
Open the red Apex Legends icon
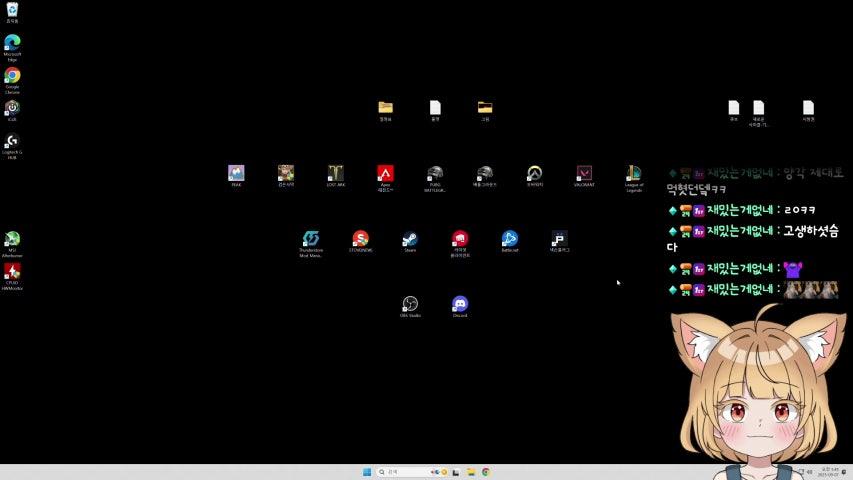[385, 174]
